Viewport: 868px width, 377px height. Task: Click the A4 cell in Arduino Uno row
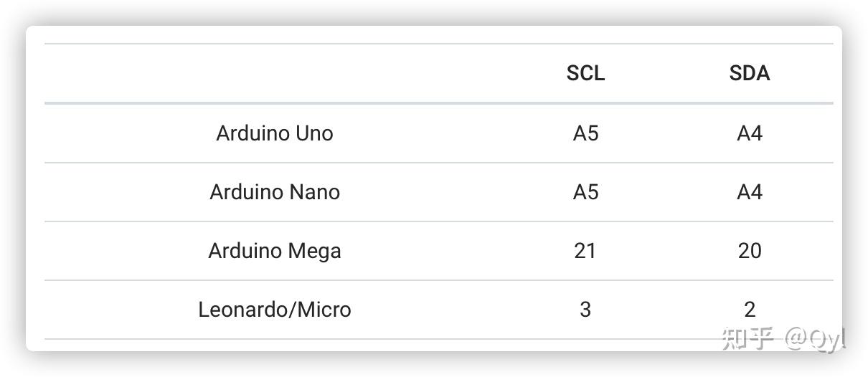(x=749, y=133)
